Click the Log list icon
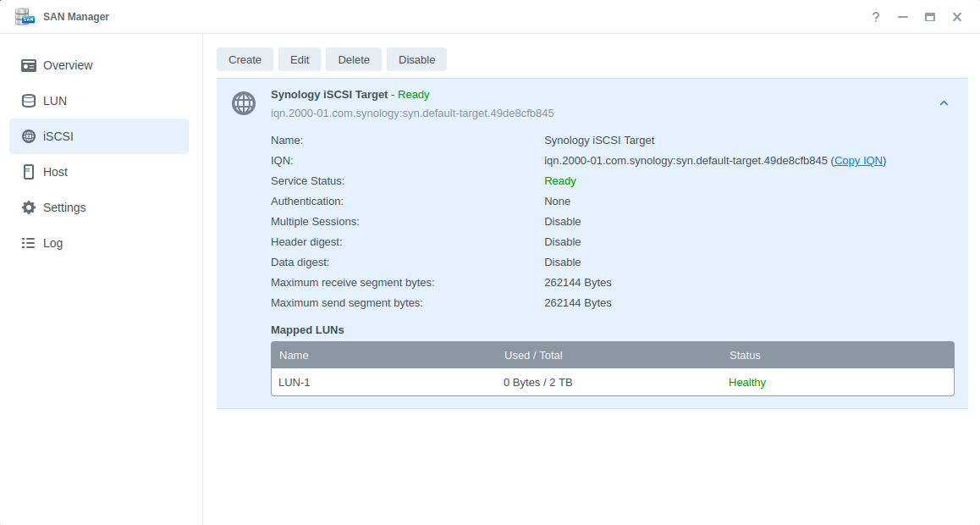 29,243
